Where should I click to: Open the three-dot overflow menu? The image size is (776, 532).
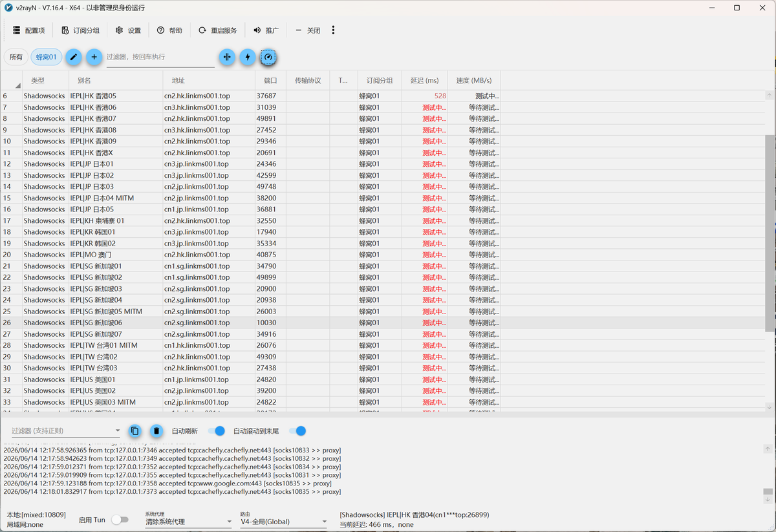coord(333,30)
